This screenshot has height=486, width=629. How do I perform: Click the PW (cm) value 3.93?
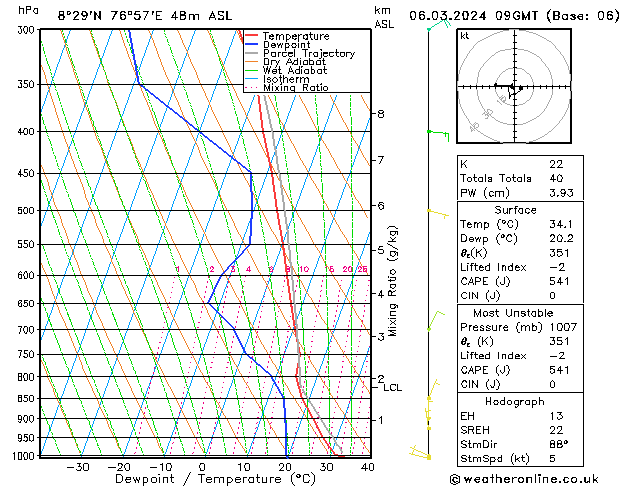(x=561, y=193)
